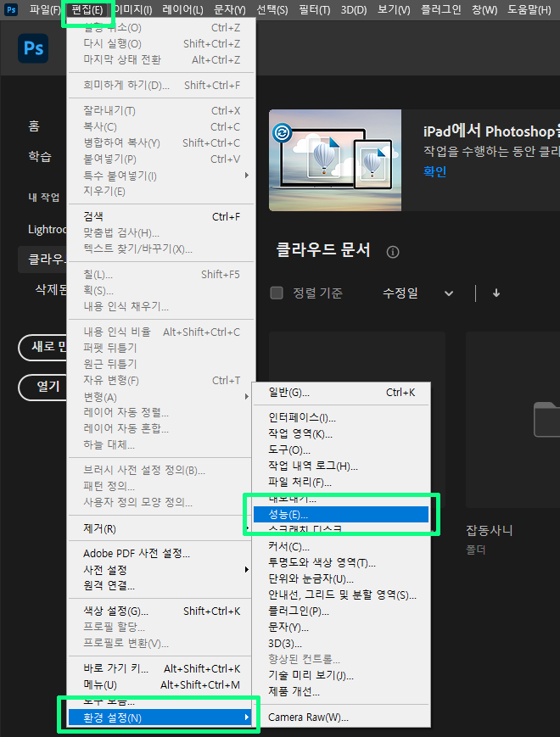Select 제거(R) in the Edit menu
The width and height of the screenshot is (560, 737).
click(161, 528)
